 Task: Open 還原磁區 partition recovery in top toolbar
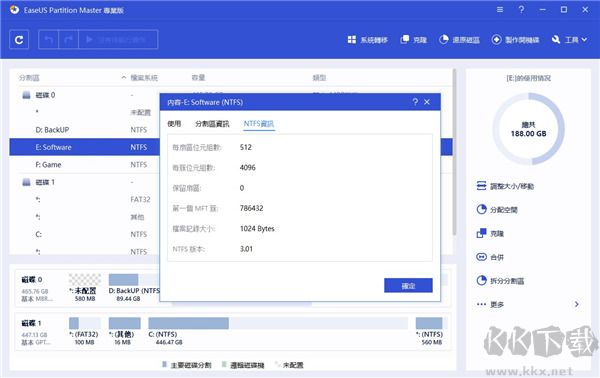click(x=460, y=40)
